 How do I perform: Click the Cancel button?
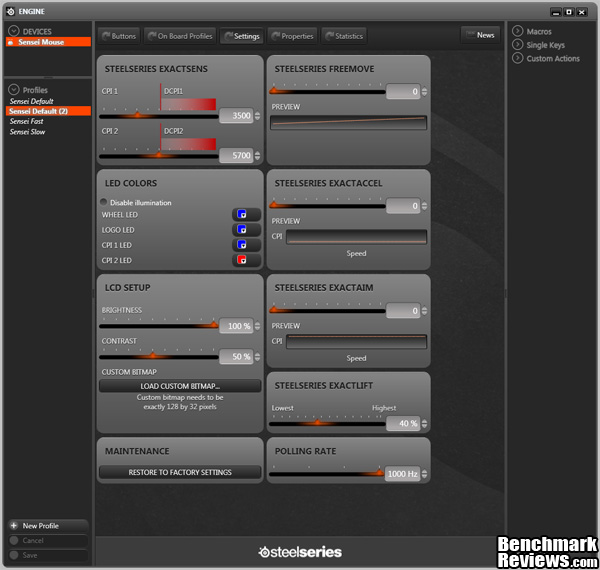48,540
